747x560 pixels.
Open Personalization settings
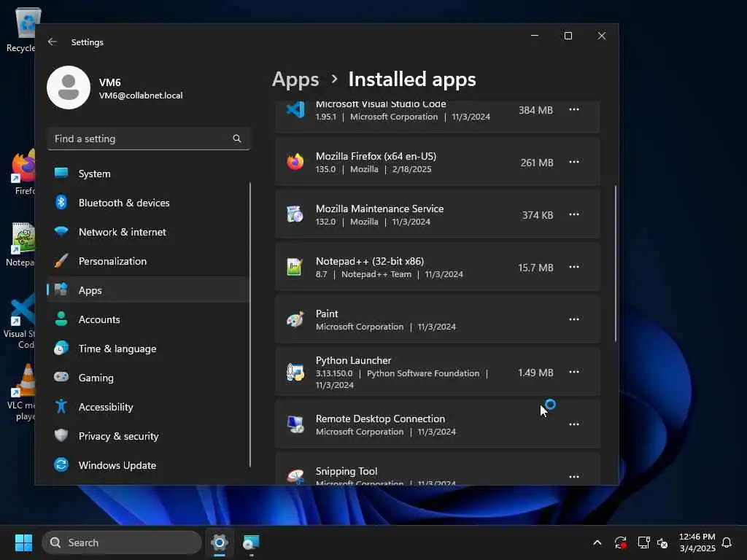click(x=149, y=261)
